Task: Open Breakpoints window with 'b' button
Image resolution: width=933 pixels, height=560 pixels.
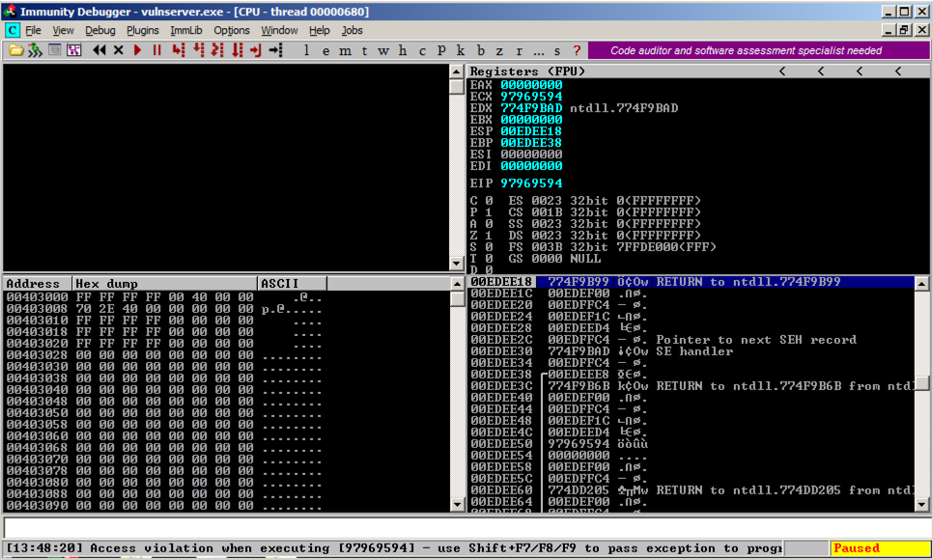Action: [480, 50]
